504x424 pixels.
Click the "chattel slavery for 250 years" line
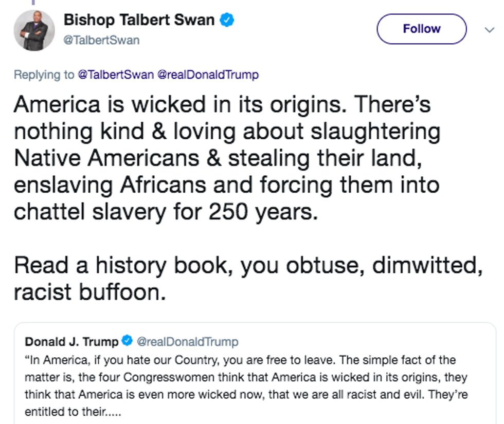point(165,211)
